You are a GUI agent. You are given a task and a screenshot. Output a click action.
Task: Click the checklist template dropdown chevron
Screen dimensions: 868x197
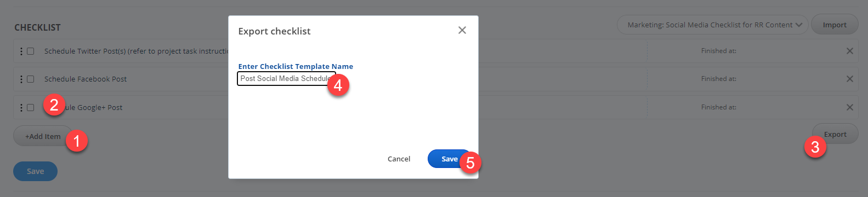[x=799, y=25]
